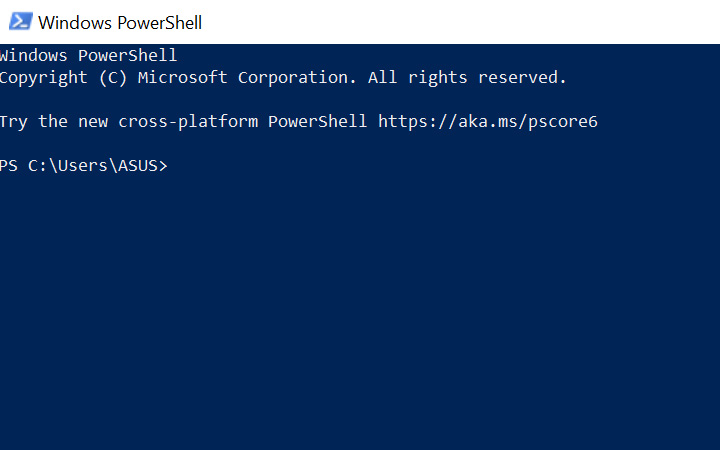Image resolution: width=720 pixels, height=450 pixels.
Task: Click the word PowerShell before the URL
Action: click(317, 122)
